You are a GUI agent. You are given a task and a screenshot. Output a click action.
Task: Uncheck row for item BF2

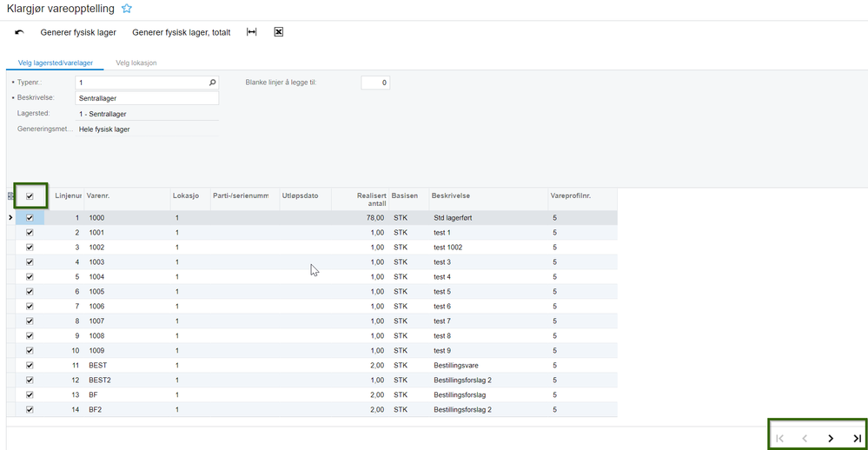[x=30, y=409]
